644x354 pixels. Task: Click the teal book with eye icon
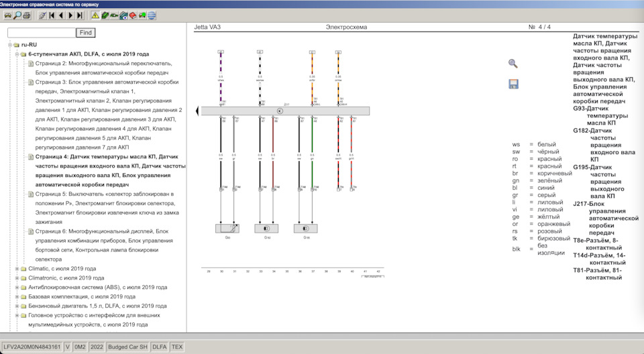pos(123,15)
